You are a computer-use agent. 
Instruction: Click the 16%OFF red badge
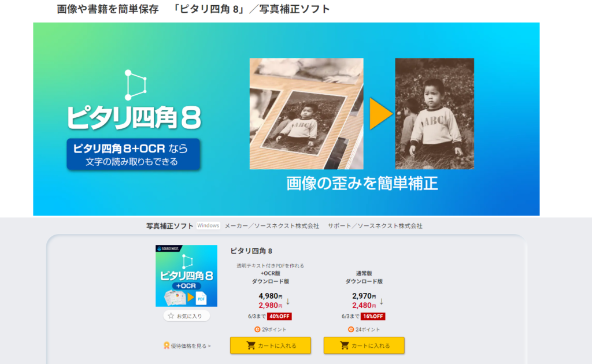(373, 316)
